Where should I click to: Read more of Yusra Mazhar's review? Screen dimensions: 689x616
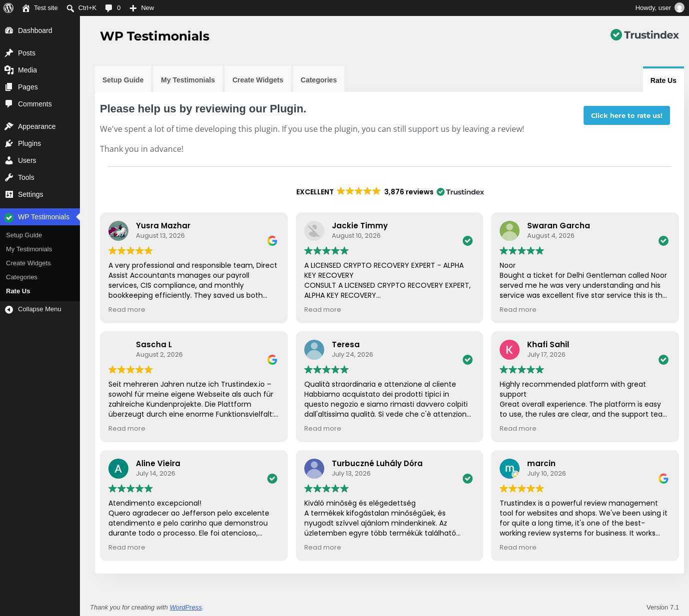click(127, 310)
